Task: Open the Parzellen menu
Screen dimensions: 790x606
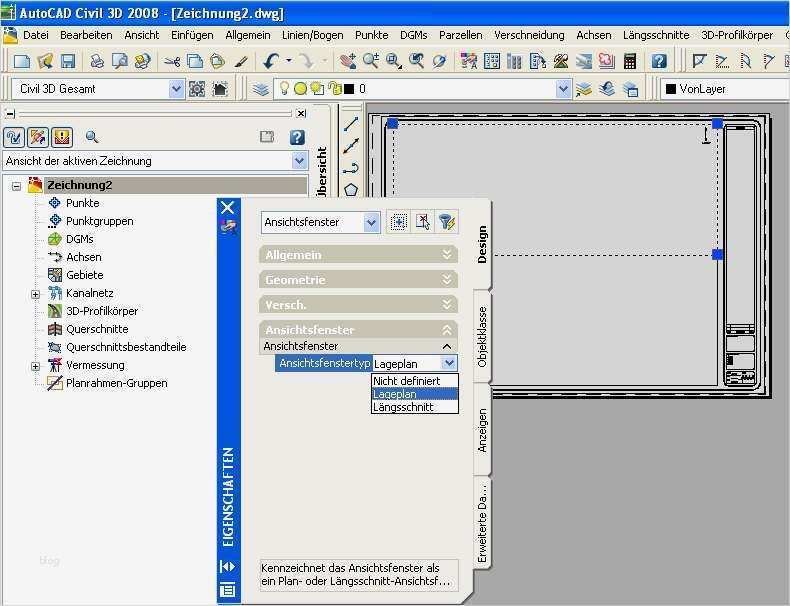Action: (460, 35)
